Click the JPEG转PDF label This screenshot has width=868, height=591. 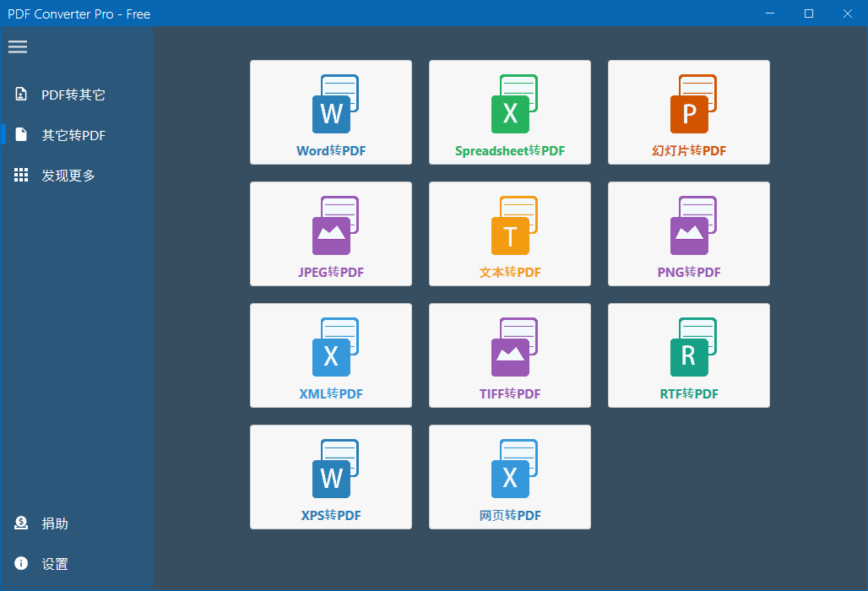tap(331, 272)
